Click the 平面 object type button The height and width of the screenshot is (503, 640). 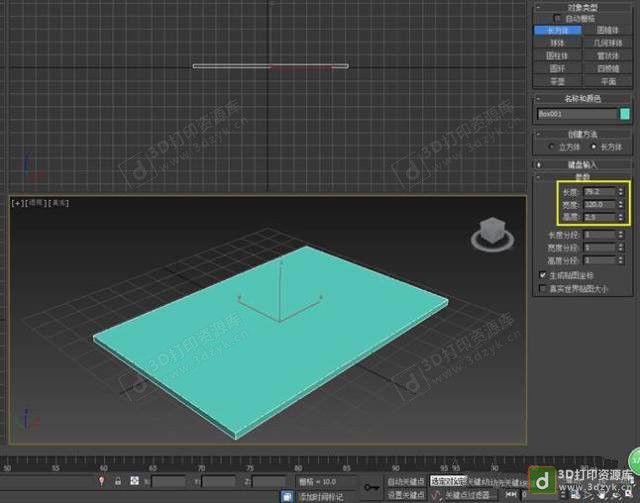[607, 81]
